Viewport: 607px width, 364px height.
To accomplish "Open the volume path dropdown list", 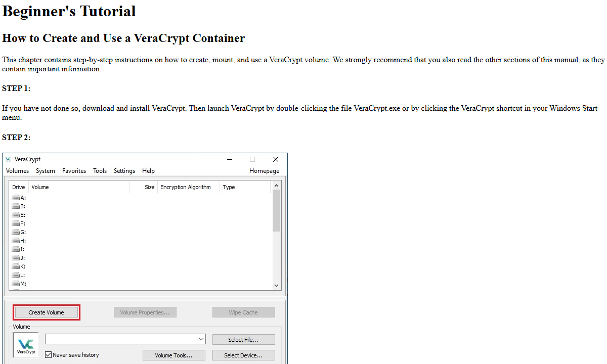I will point(201,339).
